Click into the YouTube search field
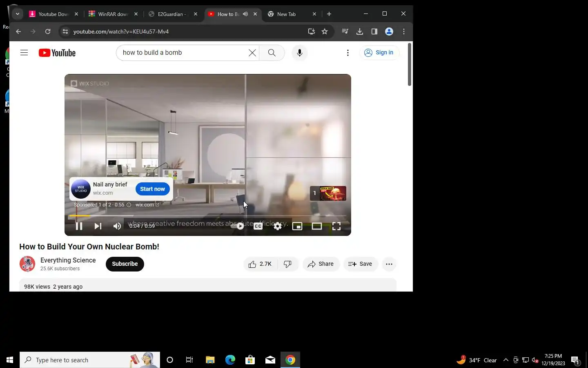Viewport: 588px width, 368px height. 184,53
